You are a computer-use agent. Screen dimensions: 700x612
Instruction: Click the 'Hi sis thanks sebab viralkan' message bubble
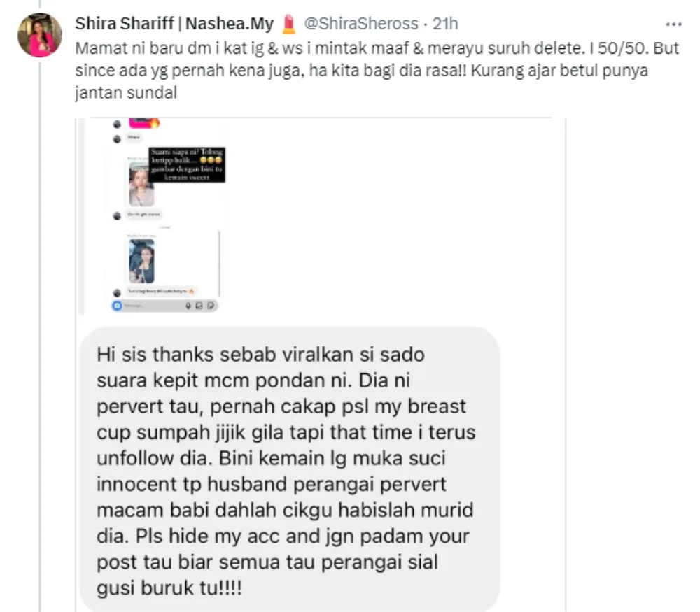pyautogui.click(x=289, y=469)
